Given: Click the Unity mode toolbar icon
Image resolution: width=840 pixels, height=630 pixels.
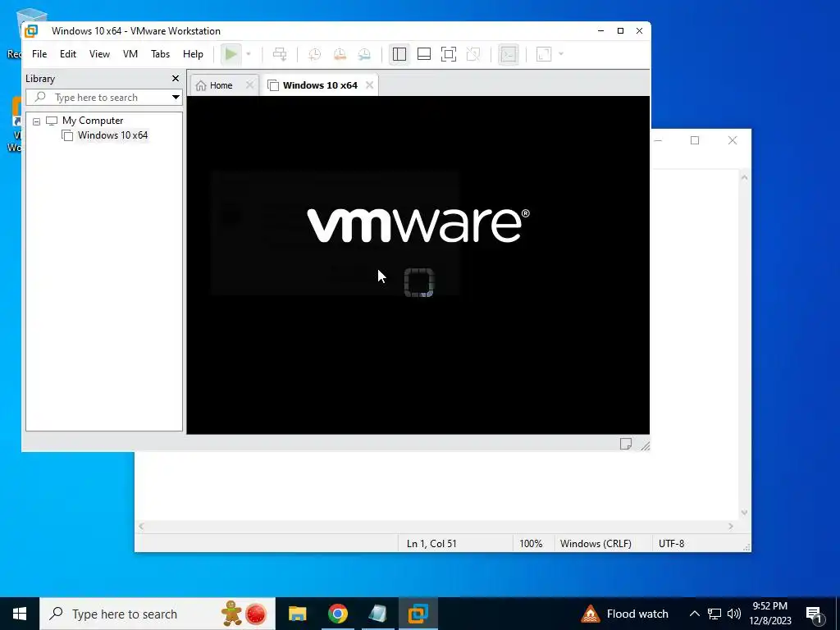Looking at the screenshot, I should click(473, 54).
